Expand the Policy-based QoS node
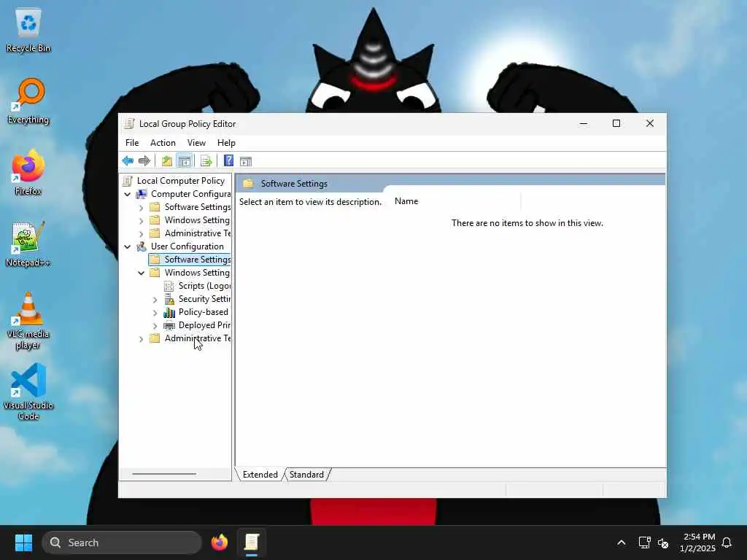The image size is (747, 560). [155, 313]
